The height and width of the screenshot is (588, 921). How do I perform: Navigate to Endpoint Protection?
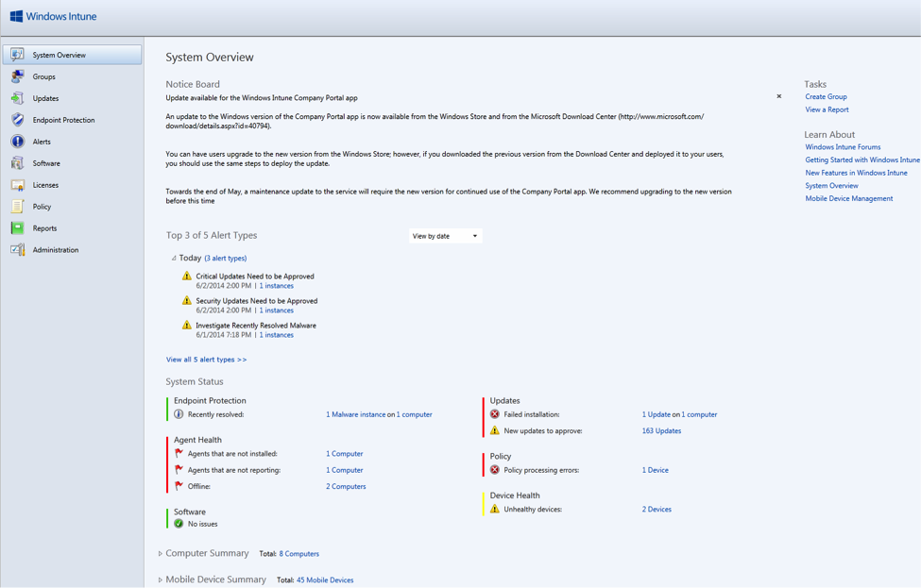tap(63, 120)
